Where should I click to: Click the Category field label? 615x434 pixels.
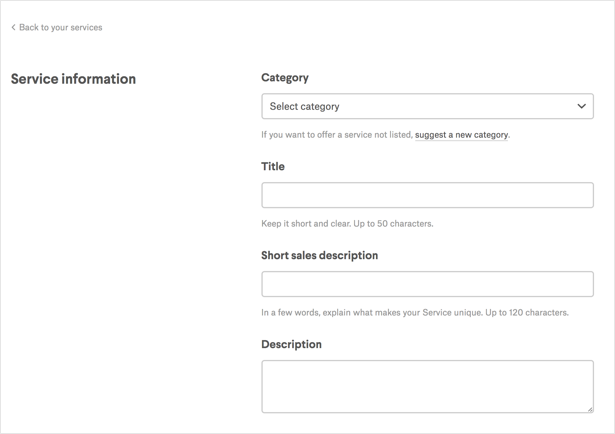[x=285, y=78]
